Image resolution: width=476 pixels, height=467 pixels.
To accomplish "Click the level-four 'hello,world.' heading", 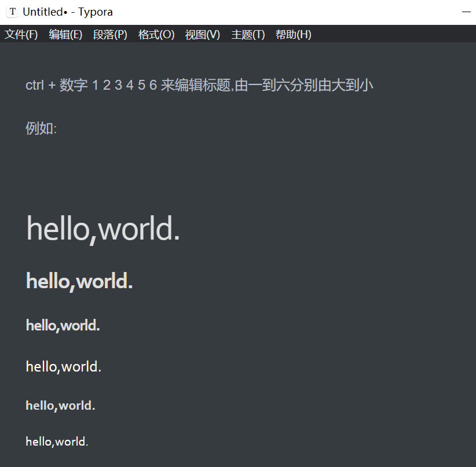I will coord(64,367).
